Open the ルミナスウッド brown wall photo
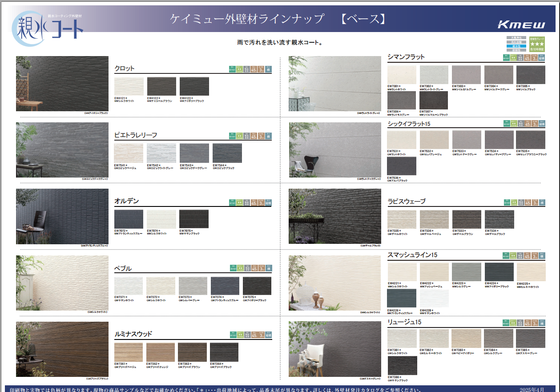 pyautogui.click(x=62, y=349)
